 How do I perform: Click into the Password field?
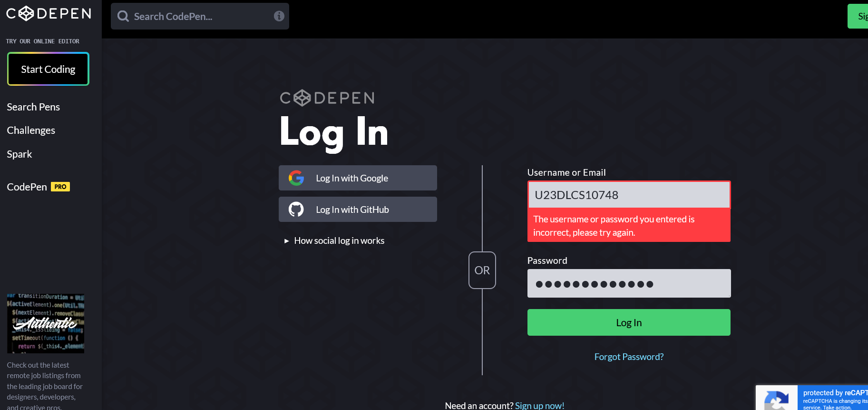click(629, 284)
